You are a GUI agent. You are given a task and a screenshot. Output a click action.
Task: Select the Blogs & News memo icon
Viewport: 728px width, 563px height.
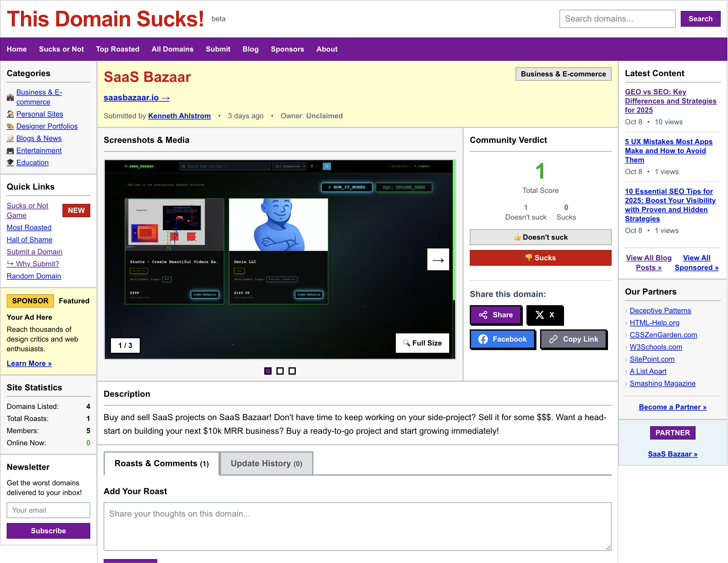coord(11,138)
